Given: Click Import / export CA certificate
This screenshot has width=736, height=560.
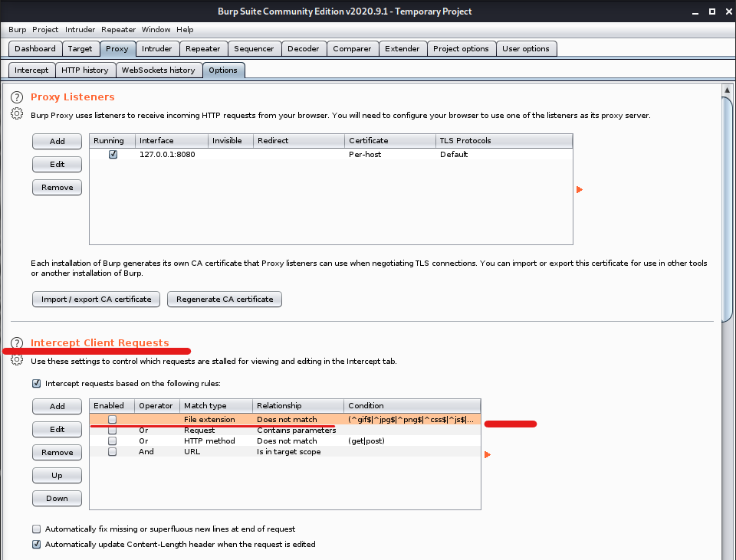Looking at the screenshot, I should pyautogui.click(x=97, y=300).
